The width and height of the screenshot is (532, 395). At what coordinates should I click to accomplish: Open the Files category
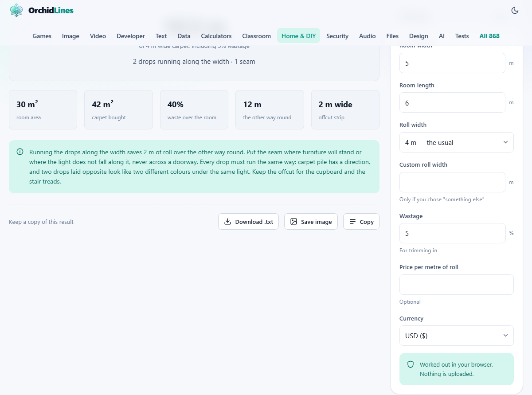tap(392, 36)
